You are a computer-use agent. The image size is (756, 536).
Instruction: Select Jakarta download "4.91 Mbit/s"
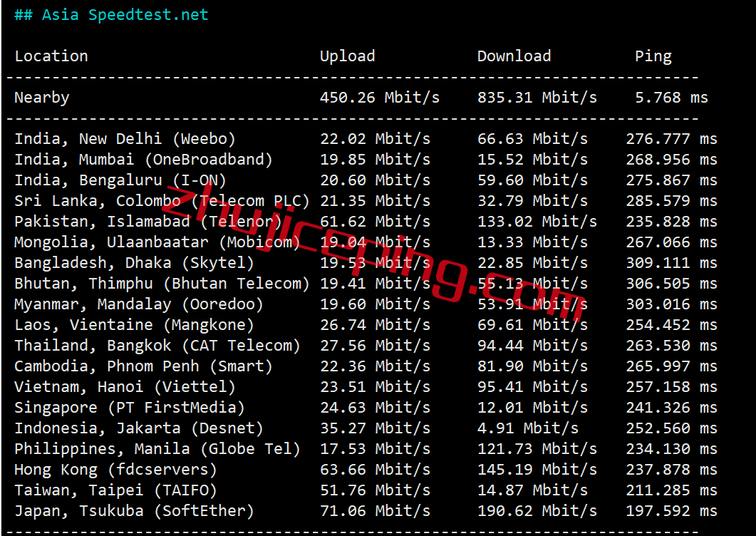(x=528, y=429)
